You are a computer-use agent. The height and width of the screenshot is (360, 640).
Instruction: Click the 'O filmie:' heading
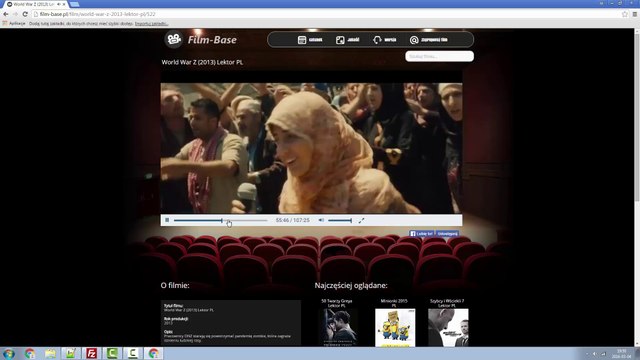pyautogui.click(x=175, y=285)
